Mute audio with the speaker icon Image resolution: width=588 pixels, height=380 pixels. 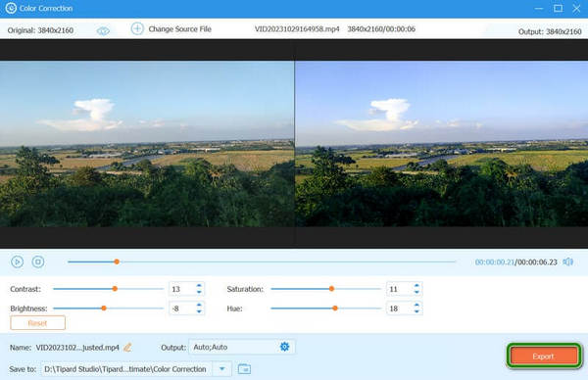[x=568, y=261]
